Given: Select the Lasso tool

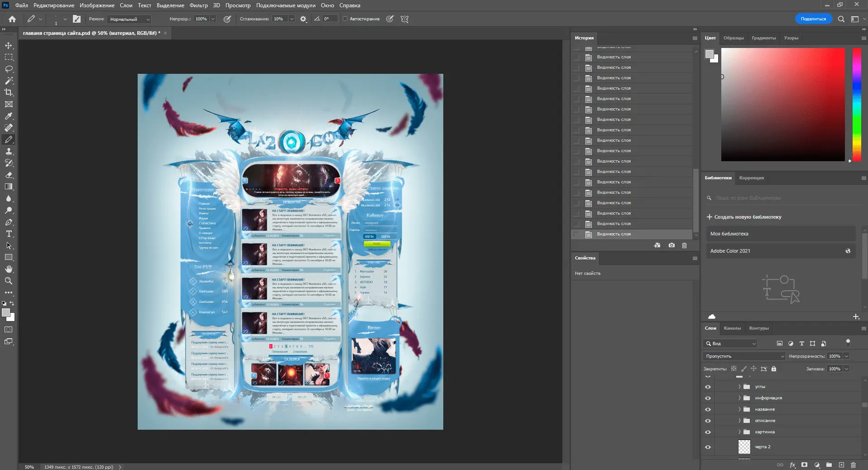Looking at the screenshot, I should click(x=9, y=69).
